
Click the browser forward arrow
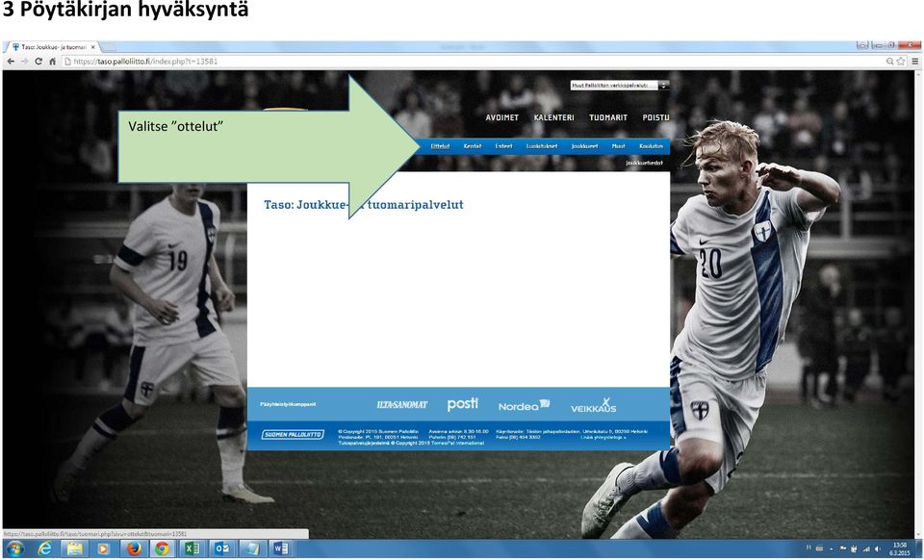click(x=24, y=62)
